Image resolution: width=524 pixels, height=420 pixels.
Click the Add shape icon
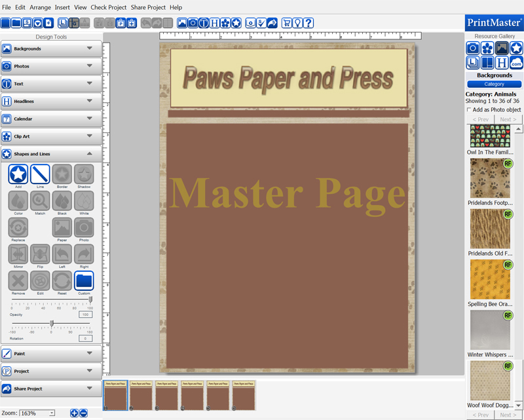[18, 174]
